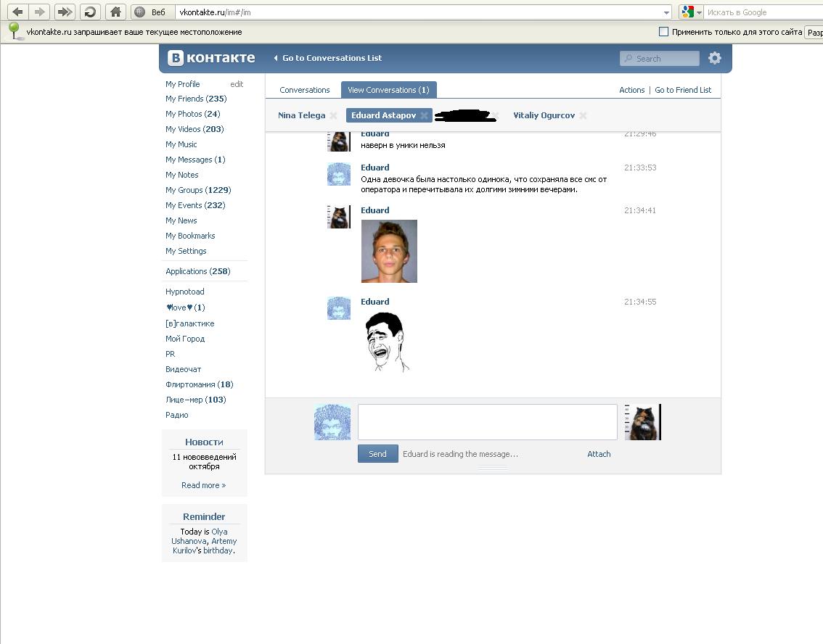Open My Music in sidebar

[x=181, y=144]
